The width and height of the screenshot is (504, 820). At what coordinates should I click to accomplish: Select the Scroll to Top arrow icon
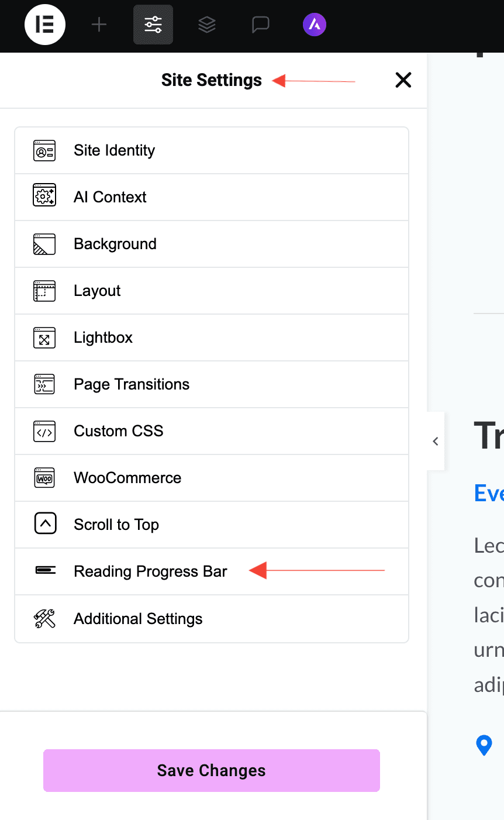click(x=44, y=525)
